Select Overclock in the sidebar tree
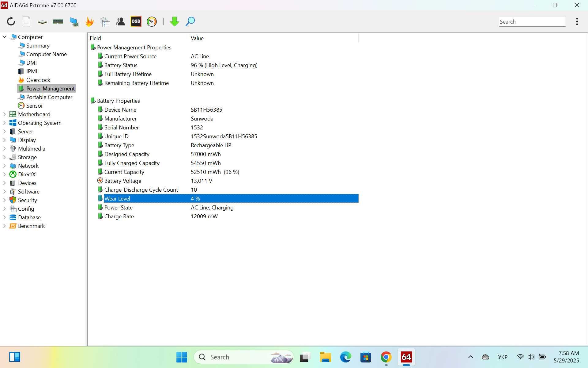Viewport: 588px width, 368px height. tap(38, 80)
